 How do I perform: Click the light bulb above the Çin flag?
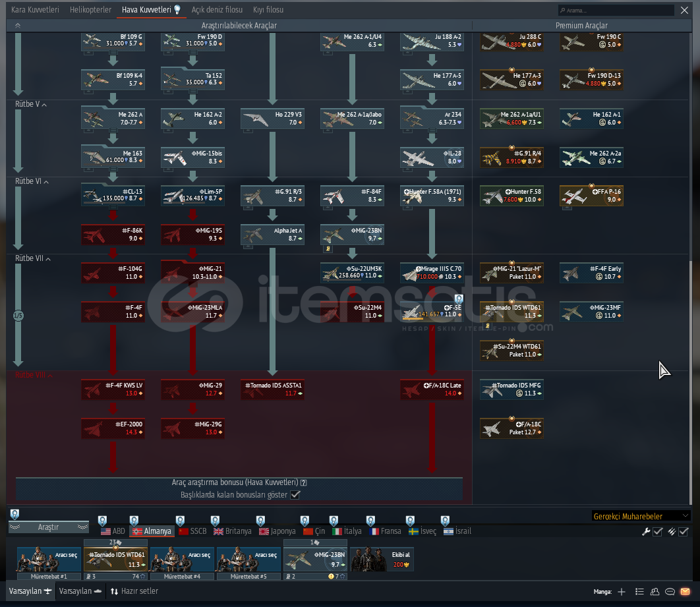coord(305,521)
